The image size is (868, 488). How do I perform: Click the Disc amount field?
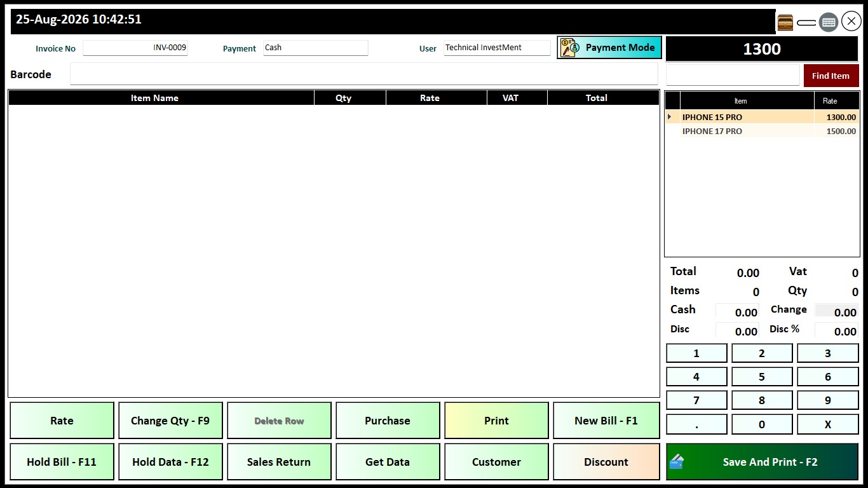tap(737, 331)
